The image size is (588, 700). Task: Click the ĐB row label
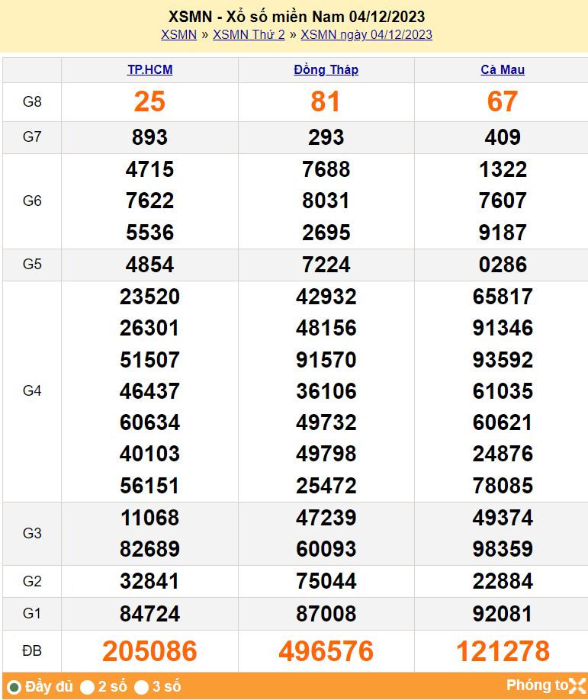tap(32, 651)
